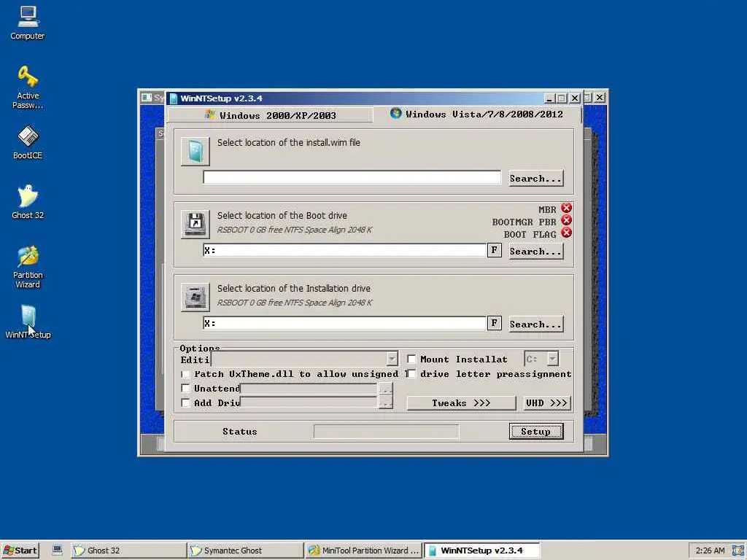Open the BootICE desktop icon

28,142
